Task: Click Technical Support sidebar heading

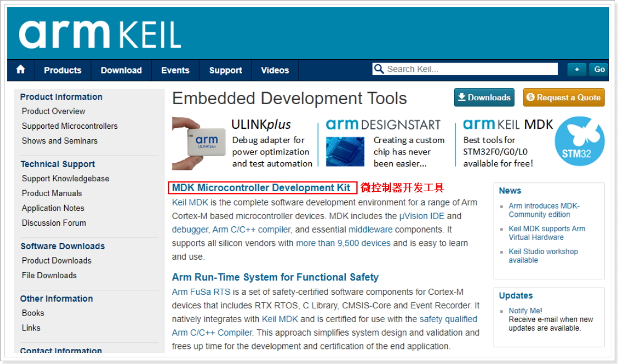Action: 57,164
